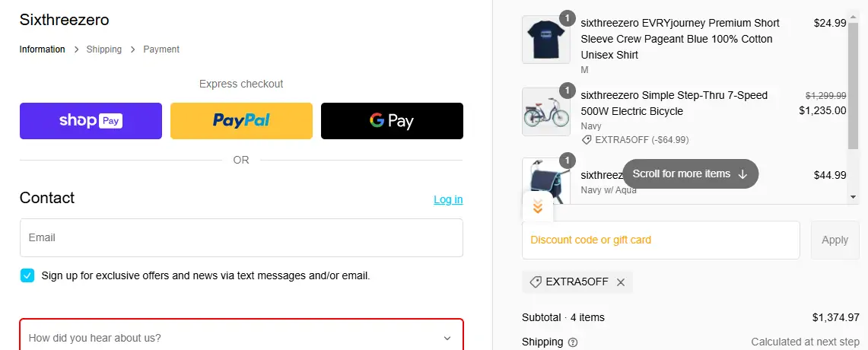Open the navy aqua bag thumbnail
The height and width of the screenshot is (350, 868).
(545, 181)
